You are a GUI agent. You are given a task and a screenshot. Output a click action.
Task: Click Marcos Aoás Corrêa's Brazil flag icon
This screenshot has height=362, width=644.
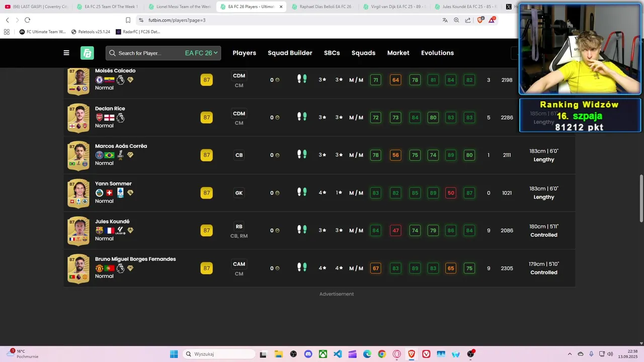[x=109, y=155]
